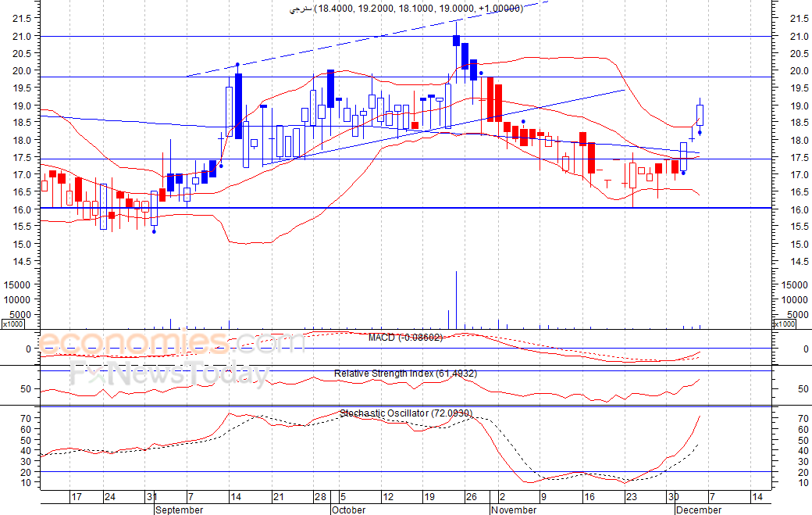Click the FxNewsToday watermark logo

169,375
